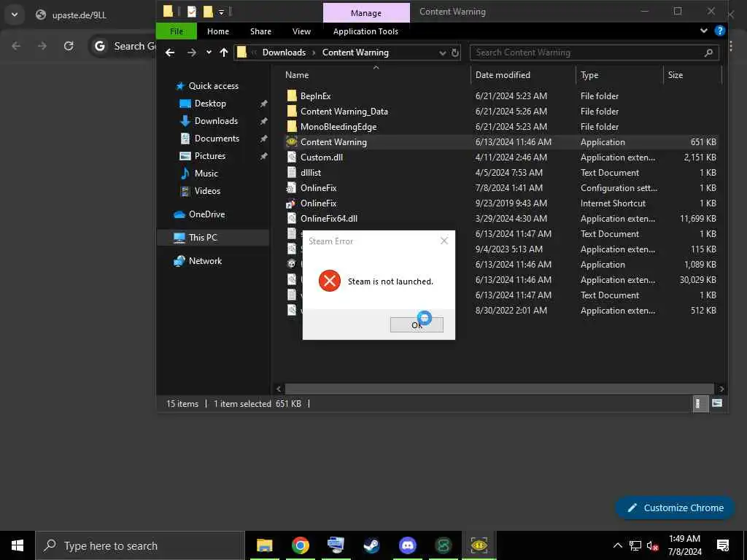This screenshot has width=747, height=560.
Task: Go forward in File Explorer
Action: [x=192, y=52]
